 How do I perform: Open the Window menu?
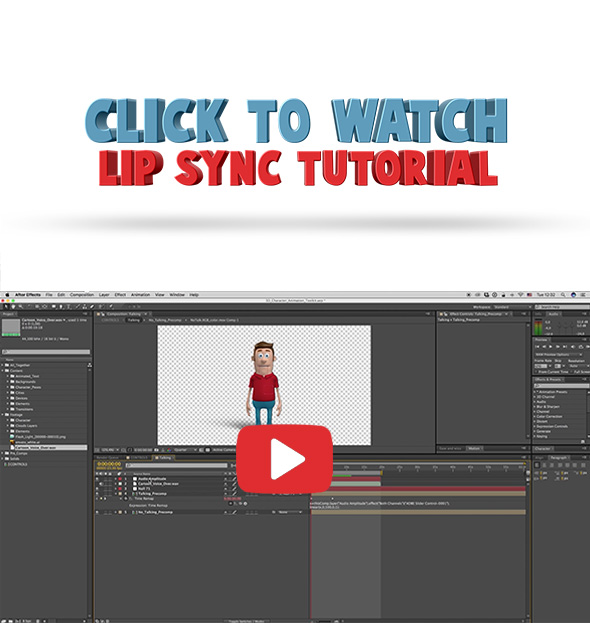pyautogui.click(x=177, y=295)
